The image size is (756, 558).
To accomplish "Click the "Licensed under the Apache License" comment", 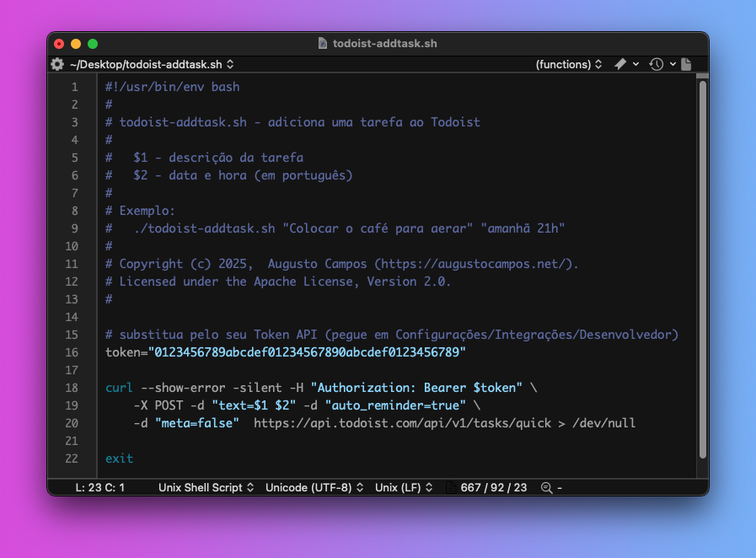I will click(278, 282).
